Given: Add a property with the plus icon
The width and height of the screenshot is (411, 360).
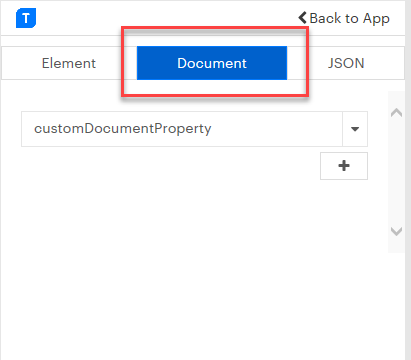Looking at the screenshot, I should (x=344, y=166).
